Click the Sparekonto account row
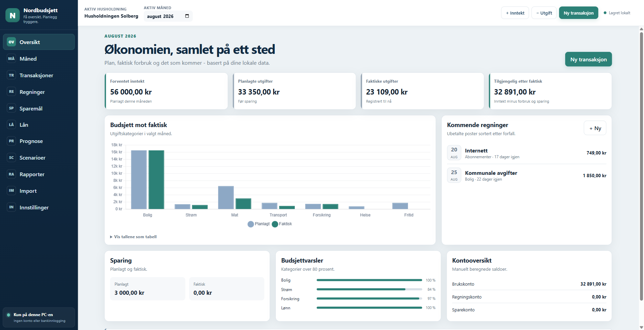 click(x=529, y=310)
